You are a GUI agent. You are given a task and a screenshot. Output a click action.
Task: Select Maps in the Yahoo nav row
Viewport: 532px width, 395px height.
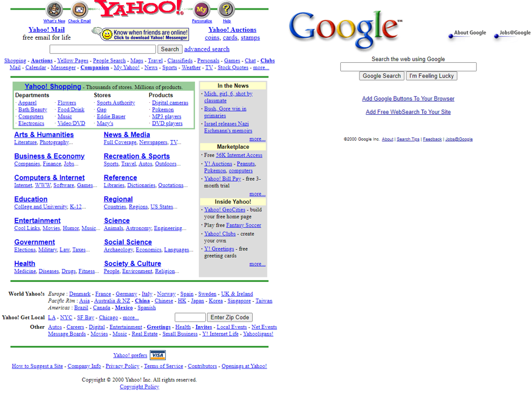pyautogui.click(x=137, y=60)
